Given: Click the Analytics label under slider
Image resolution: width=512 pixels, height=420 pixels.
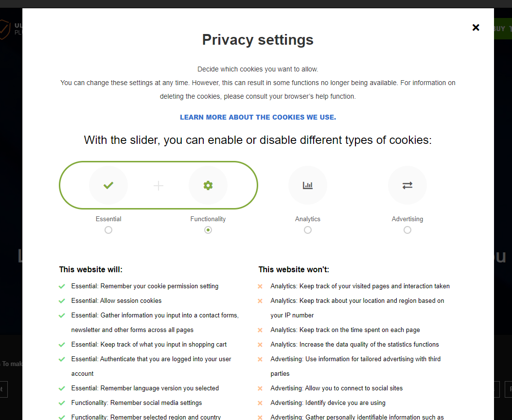Looking at the screenshot, I should click(x=308, y=219).
